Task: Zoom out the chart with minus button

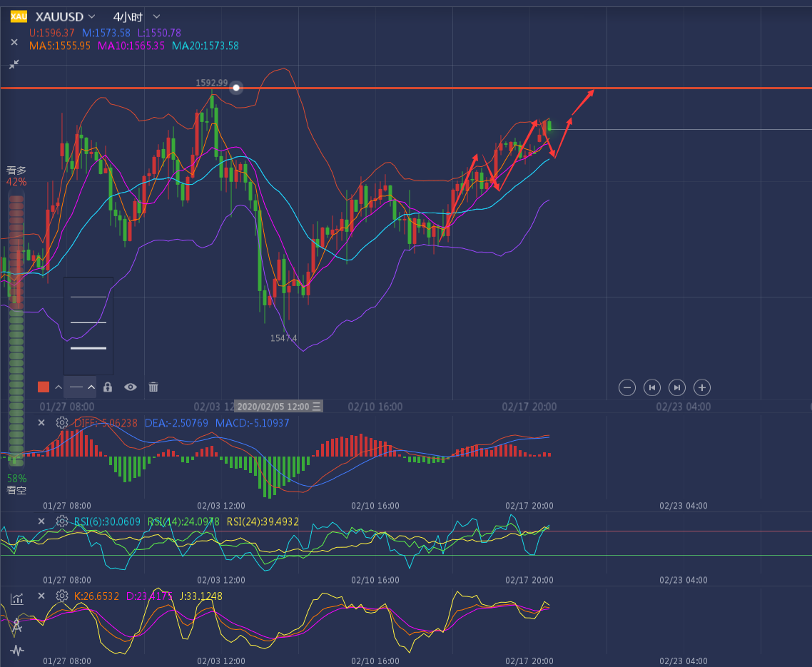Action: pyautogui.click(x=627, y=387)
